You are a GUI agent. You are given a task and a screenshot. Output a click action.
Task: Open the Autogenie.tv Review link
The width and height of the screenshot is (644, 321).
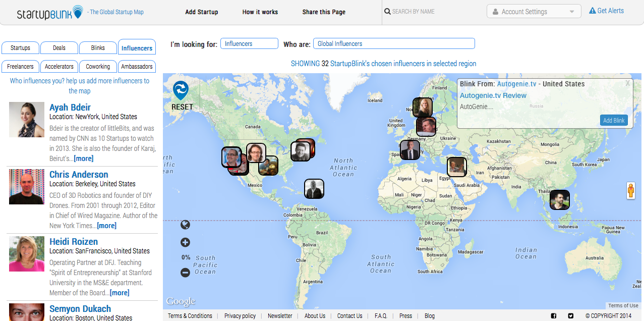pos(493,95)
